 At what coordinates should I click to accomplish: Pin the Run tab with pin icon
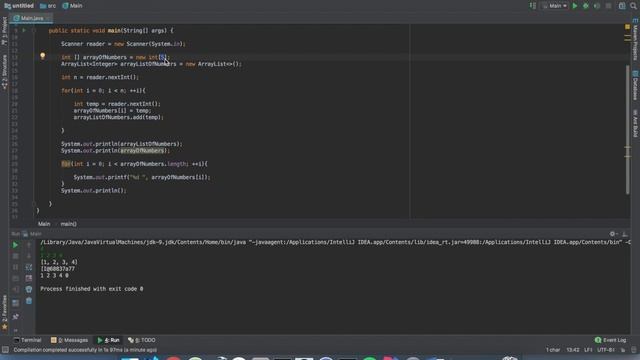15,317
